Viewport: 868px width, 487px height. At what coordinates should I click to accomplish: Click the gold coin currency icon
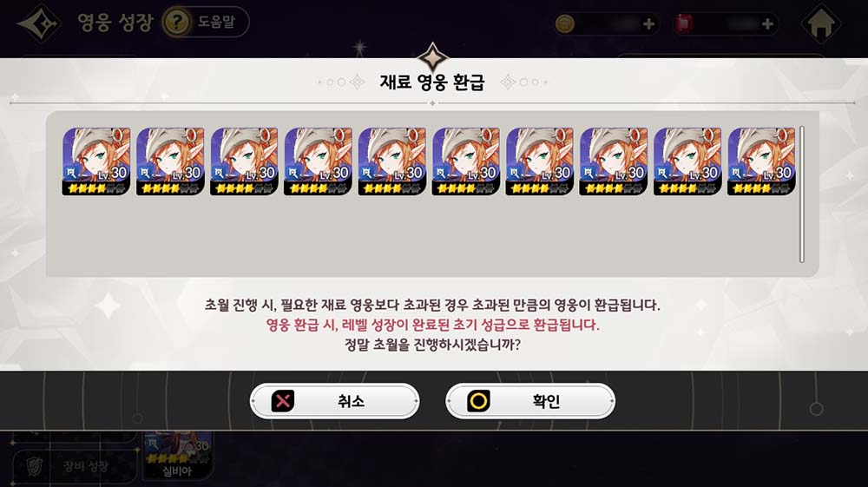(565, 23)
